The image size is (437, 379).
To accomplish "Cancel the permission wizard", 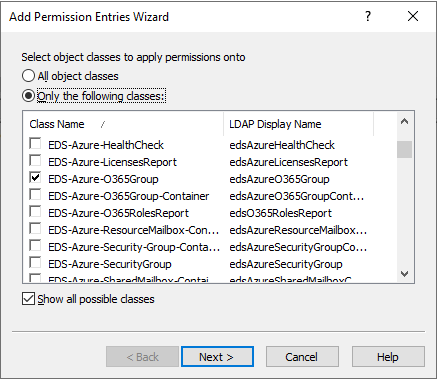I will (302, 357).
